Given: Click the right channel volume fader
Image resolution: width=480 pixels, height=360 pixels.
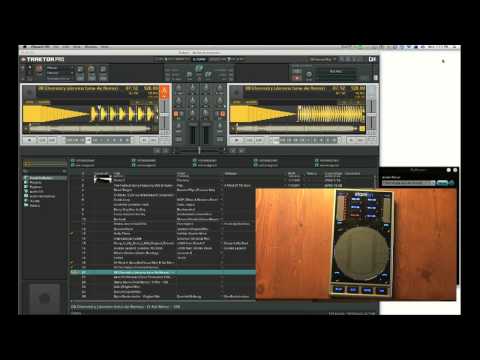Looking at the screenshot, I should click(206, 135).
